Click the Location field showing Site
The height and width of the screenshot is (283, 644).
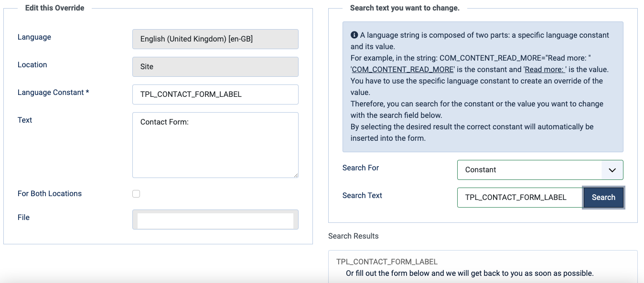pos(215,67)
